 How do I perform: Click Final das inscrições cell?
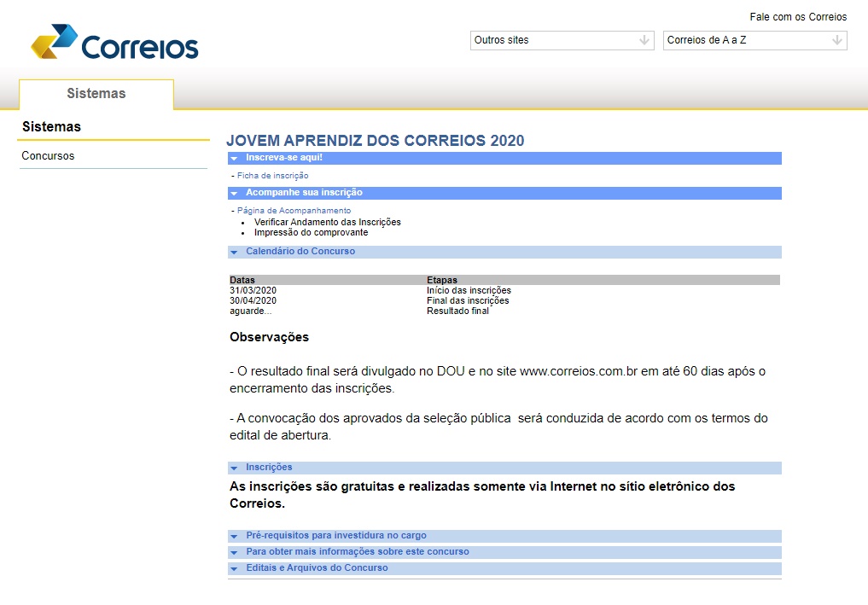468,300
